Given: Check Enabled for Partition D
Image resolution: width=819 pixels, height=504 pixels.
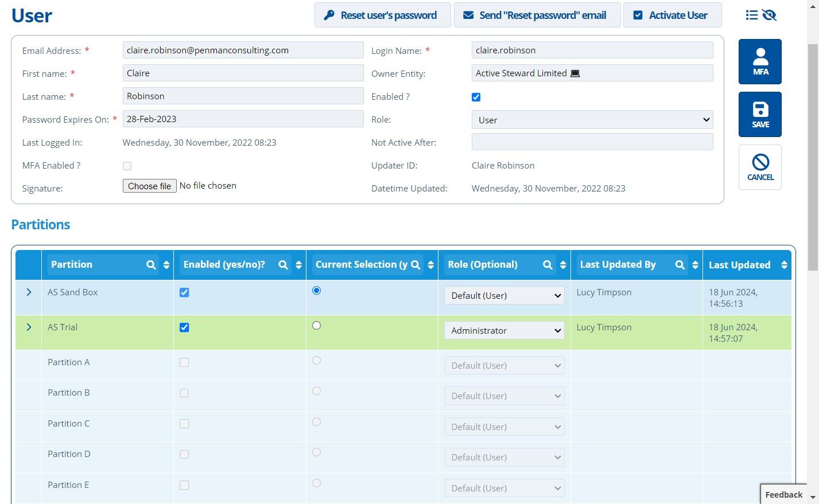Looking at the screenshot, I should click(x=184, y=454).
